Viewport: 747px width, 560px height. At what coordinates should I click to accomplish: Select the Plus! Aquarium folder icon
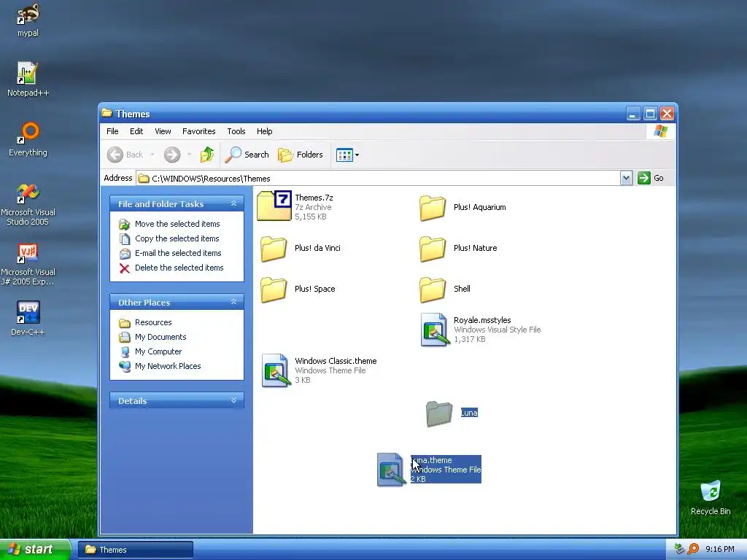[433, 208]
